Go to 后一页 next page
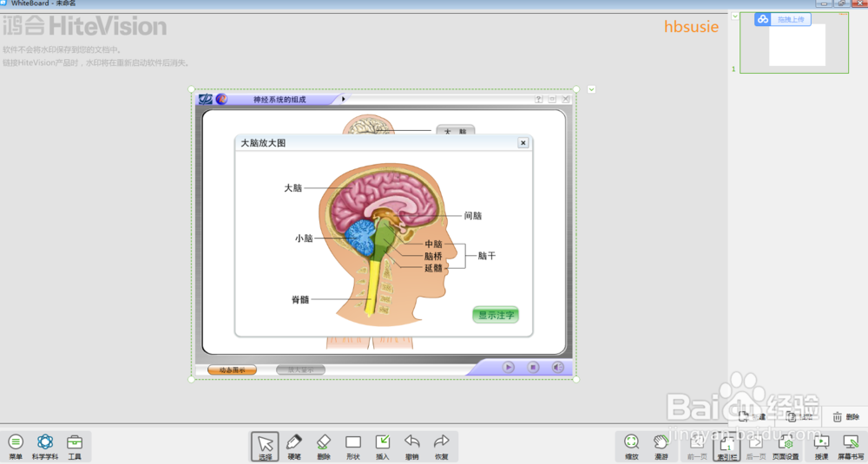This screenshot has height=464, width=868. tap(756, 447)
